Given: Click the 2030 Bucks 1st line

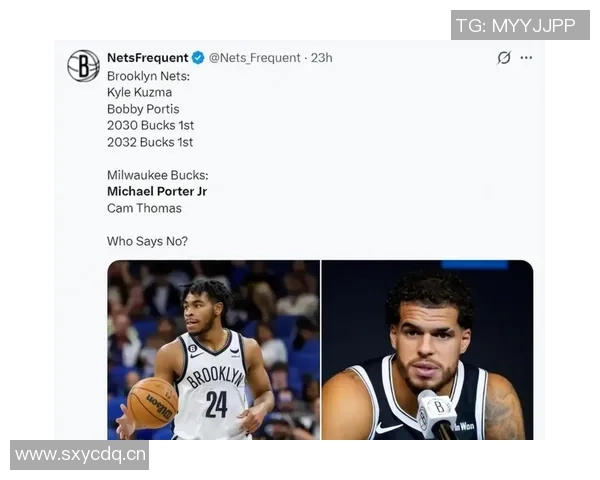Looking at the screenshot, I should click(x=150, y=126).
